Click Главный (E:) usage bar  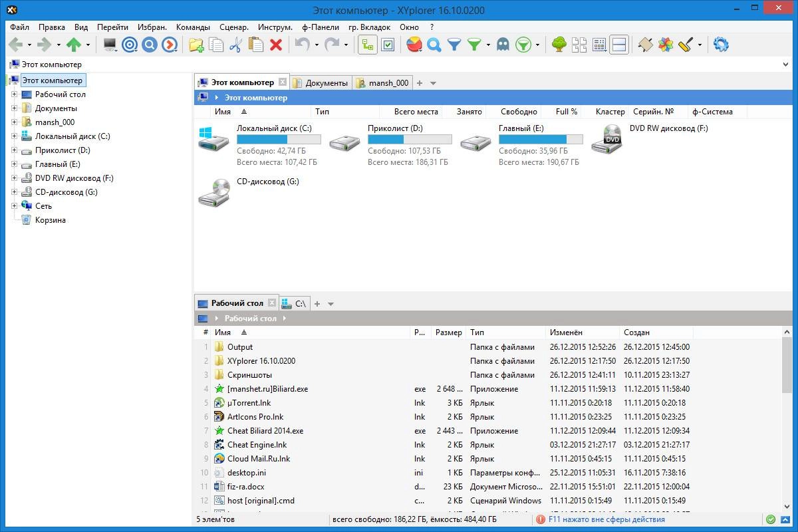point(541,140)
